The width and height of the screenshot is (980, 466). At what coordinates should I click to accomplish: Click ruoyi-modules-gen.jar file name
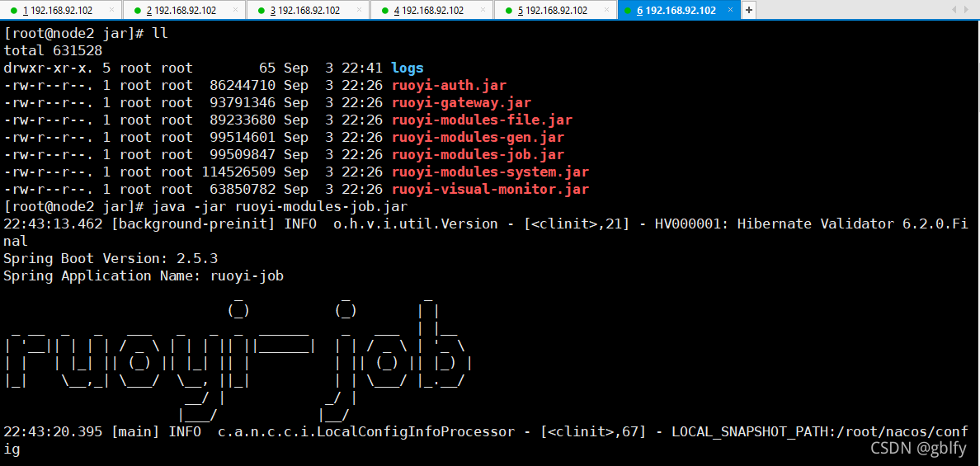click(x=478, y=138)
